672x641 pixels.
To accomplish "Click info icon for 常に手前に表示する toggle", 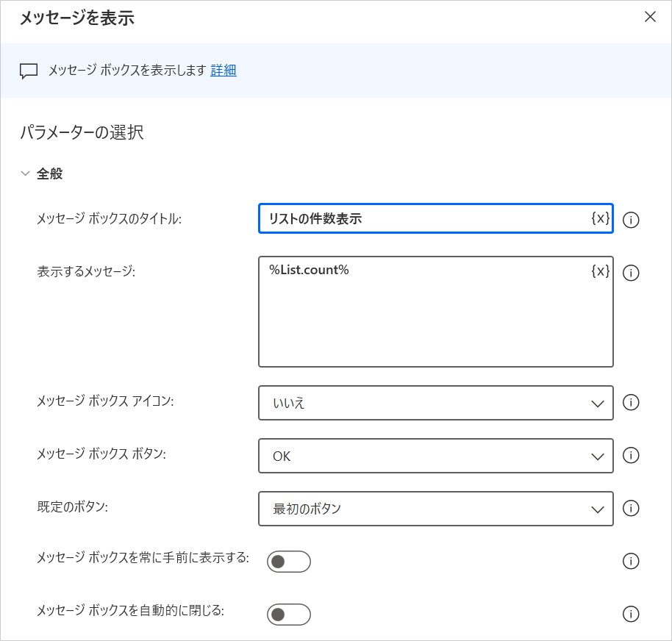I will [x=630, y=562].
